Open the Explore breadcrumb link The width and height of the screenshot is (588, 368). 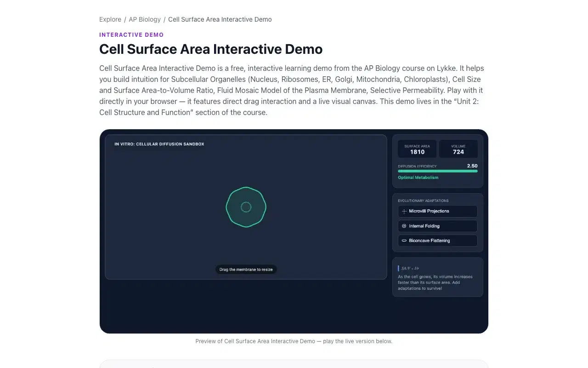[x=110, y=19]
